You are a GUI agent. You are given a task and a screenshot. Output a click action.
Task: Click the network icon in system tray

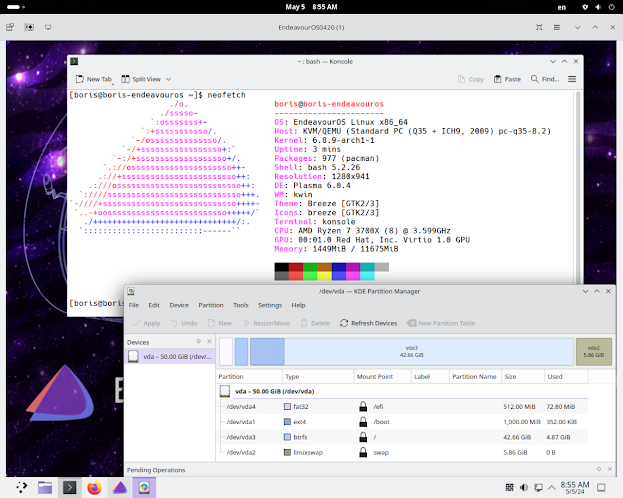point(538,487)
